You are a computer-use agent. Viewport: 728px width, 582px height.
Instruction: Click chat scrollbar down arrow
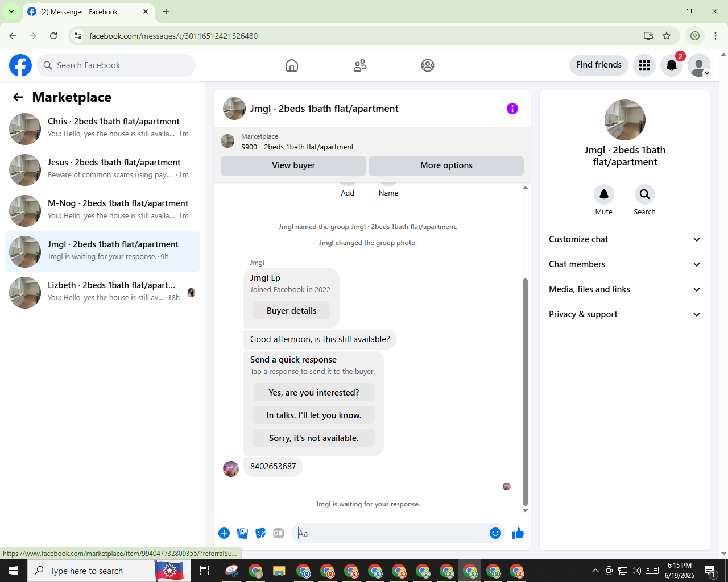(x=525, y=510)
